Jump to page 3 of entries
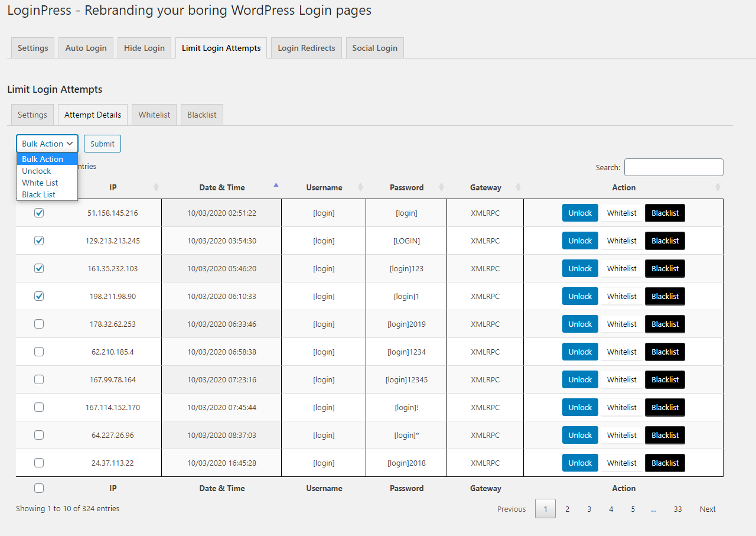Viewport: 756px width, 536px height. 589,509
